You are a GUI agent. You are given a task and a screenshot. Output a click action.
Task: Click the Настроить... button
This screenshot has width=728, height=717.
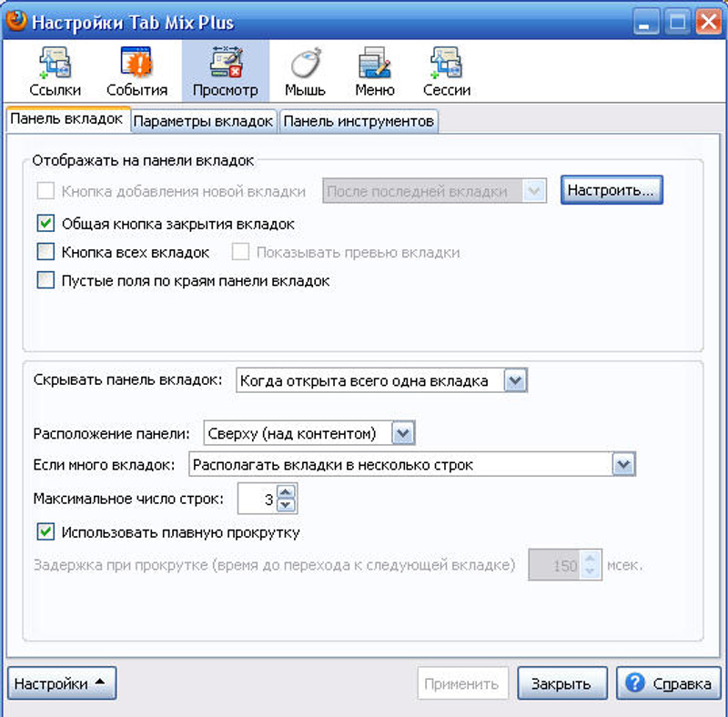612,190
